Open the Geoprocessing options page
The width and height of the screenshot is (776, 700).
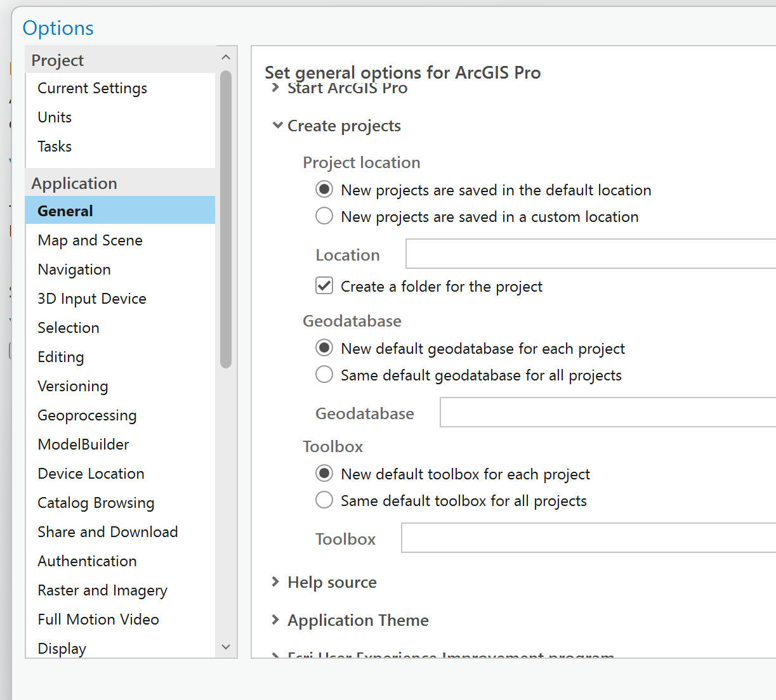(x=87, y=415)
